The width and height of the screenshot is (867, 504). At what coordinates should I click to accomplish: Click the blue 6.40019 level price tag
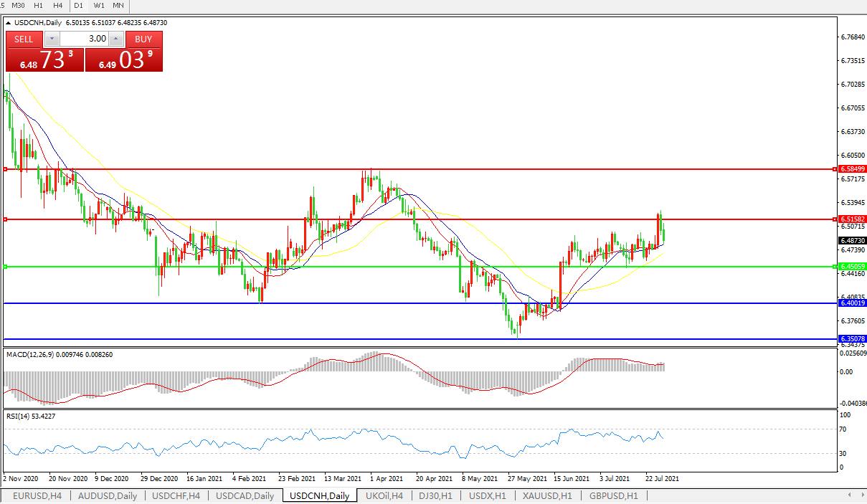[x=852, y=303]
